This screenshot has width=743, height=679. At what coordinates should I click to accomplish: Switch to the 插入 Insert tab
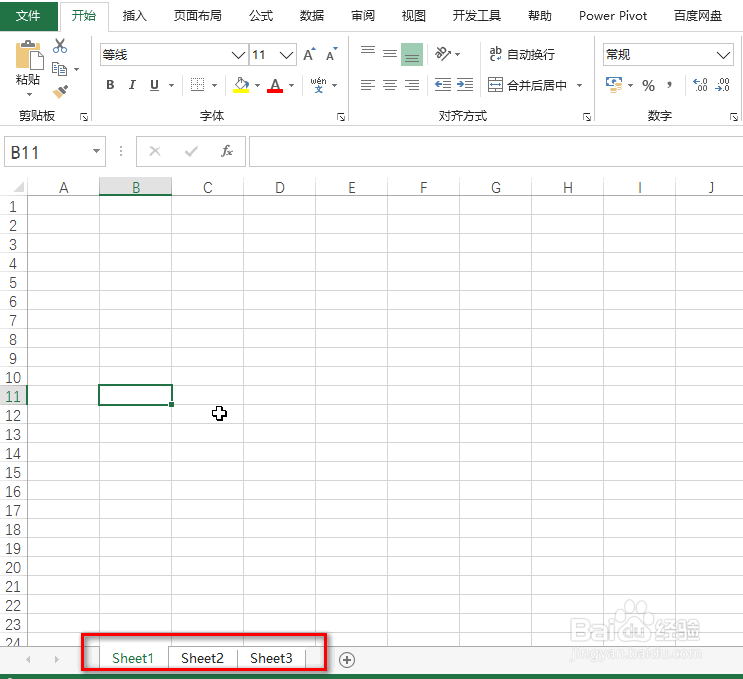pos(135,16)
